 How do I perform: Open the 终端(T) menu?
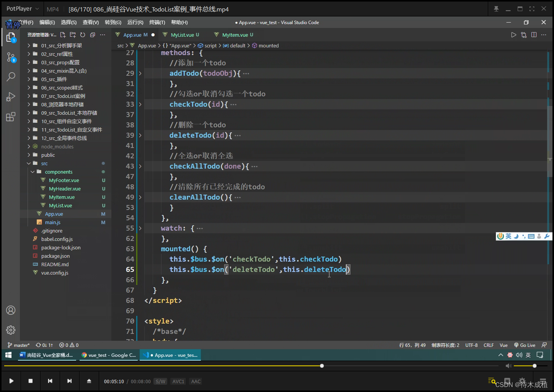(x=157, y=23)
